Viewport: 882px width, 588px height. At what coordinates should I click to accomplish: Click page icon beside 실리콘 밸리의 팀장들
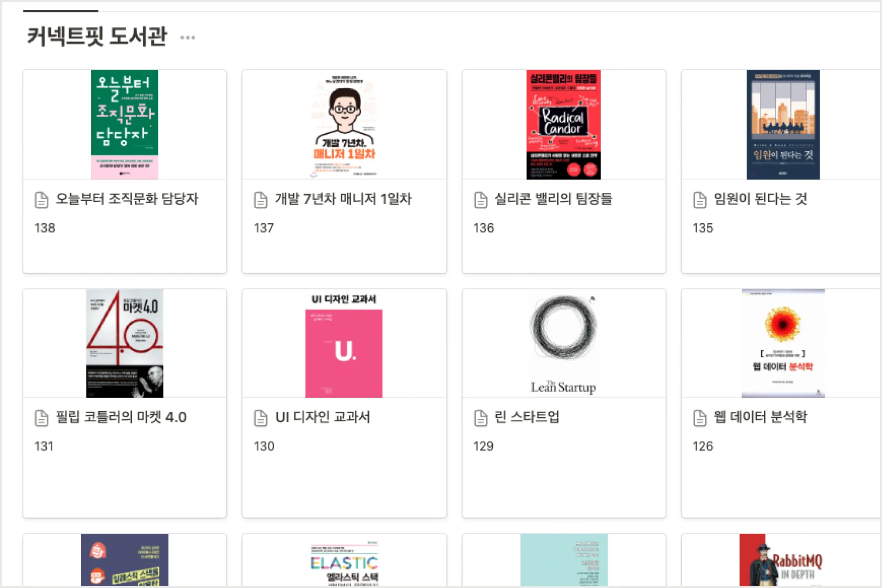(480, 199)
